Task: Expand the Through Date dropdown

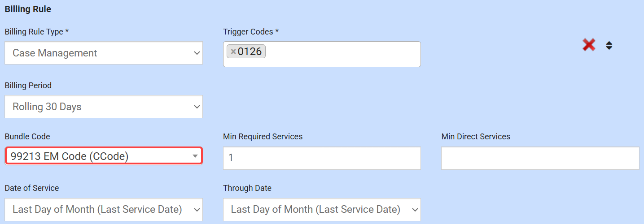Action: pyautogui.click(x=322, y=209)
